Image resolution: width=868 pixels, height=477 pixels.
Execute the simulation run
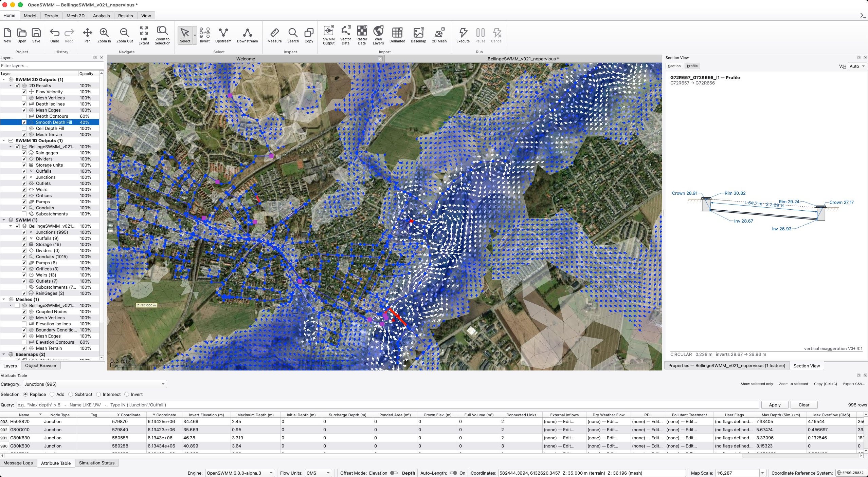(463, 35)
